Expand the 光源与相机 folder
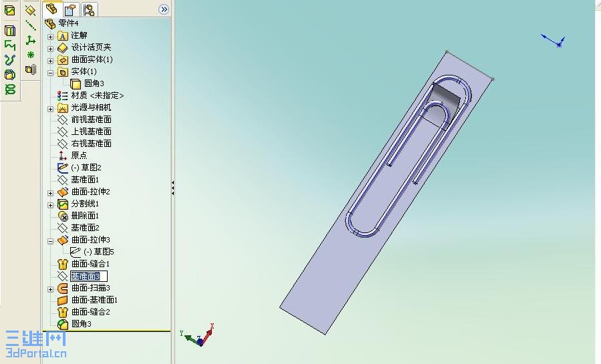This screenshot has width=601, height=364. point(50,109)
